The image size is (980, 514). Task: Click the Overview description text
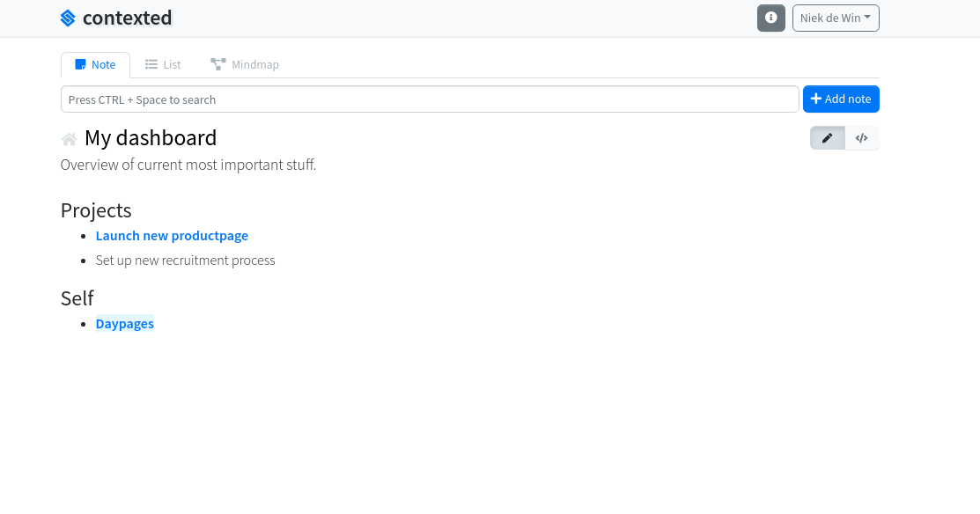[188, 165]
